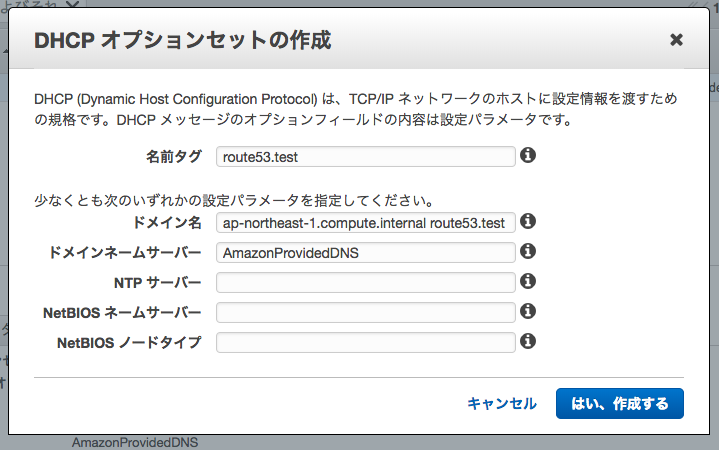
Task: Focus the empty NetBIOS ネームサーバー input box
Action: point(365,312)
